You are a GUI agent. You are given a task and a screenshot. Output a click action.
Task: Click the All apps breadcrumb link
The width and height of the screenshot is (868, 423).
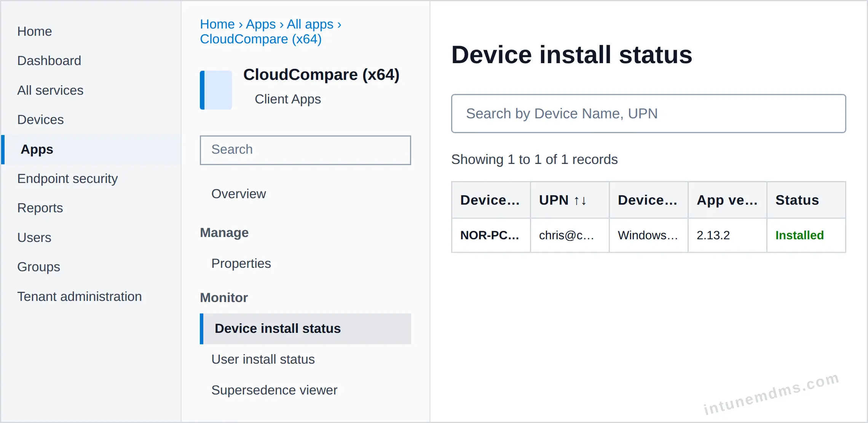coord(310,24)
